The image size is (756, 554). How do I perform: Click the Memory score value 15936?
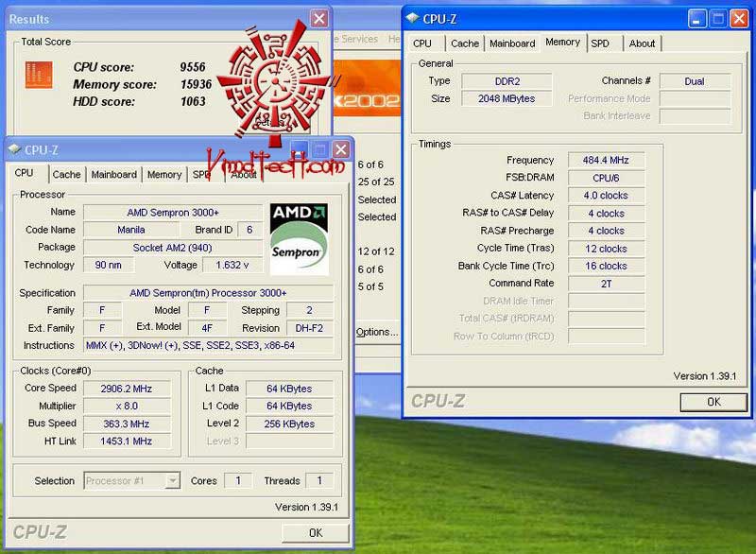(196, 84)
